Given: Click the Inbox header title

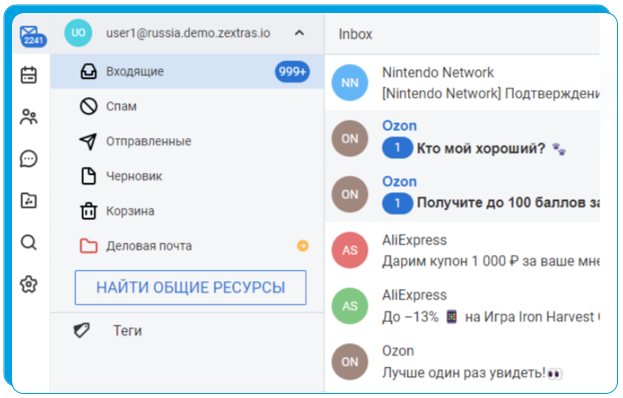Looking at the screenshot, I should tap(355, 34).
